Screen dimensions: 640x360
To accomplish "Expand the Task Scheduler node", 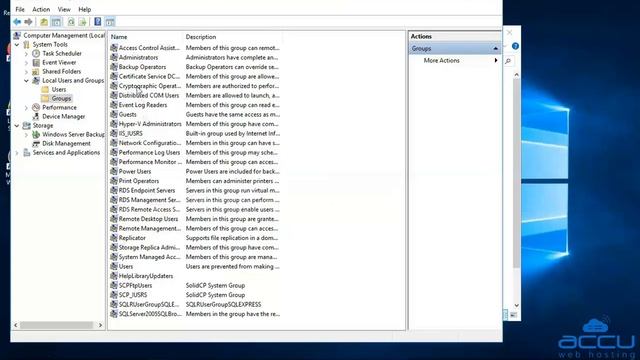I will click(26, 53).
